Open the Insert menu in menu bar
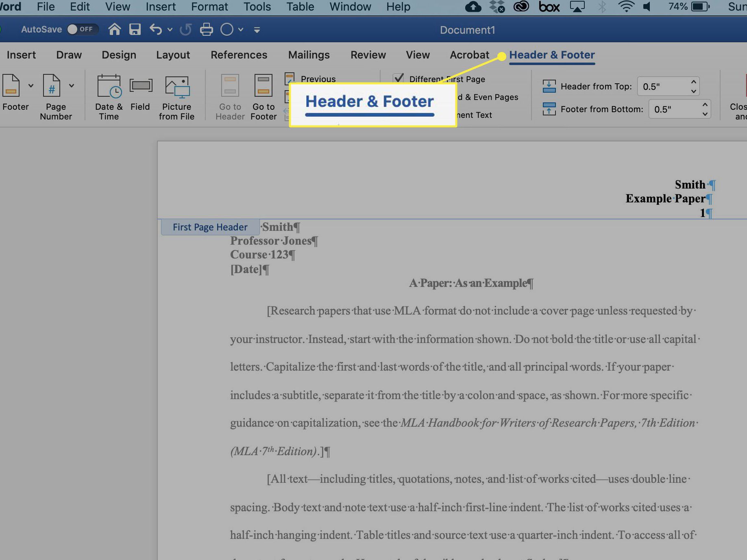The height and width of the screenshot is (560, 747). click(161, 7)
